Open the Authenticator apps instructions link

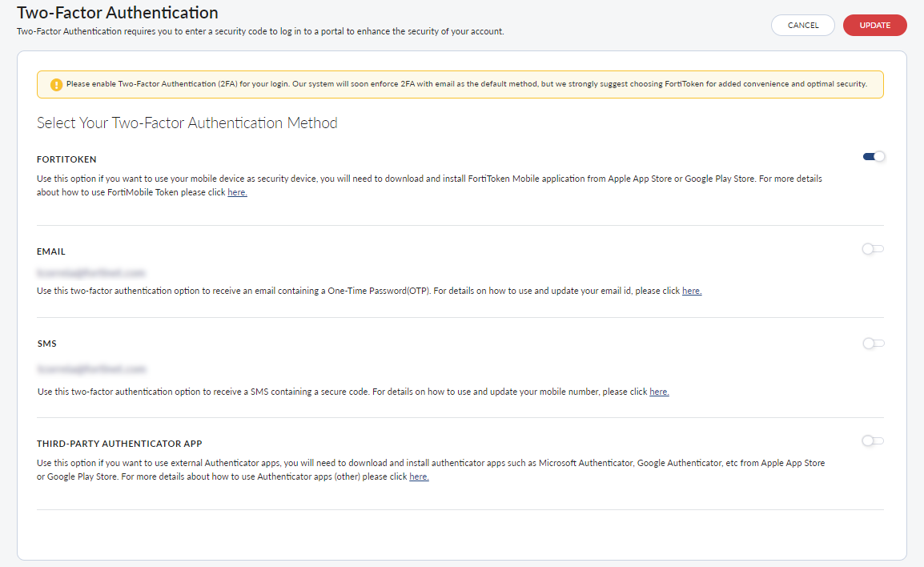419,476
